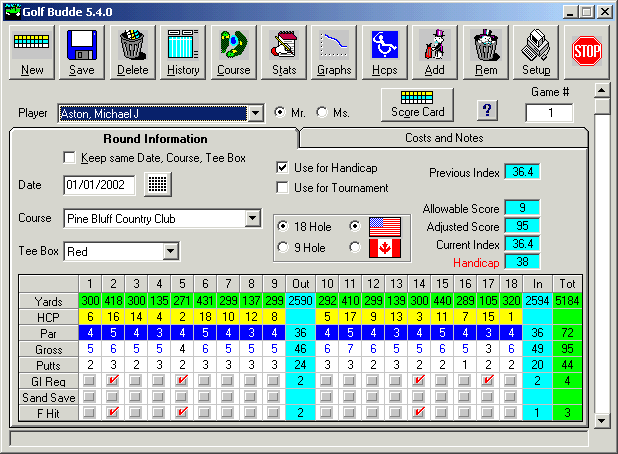618x454 pixels.
Task: Select the radio button beside Canada flag
Action: [x=355, y=247]
